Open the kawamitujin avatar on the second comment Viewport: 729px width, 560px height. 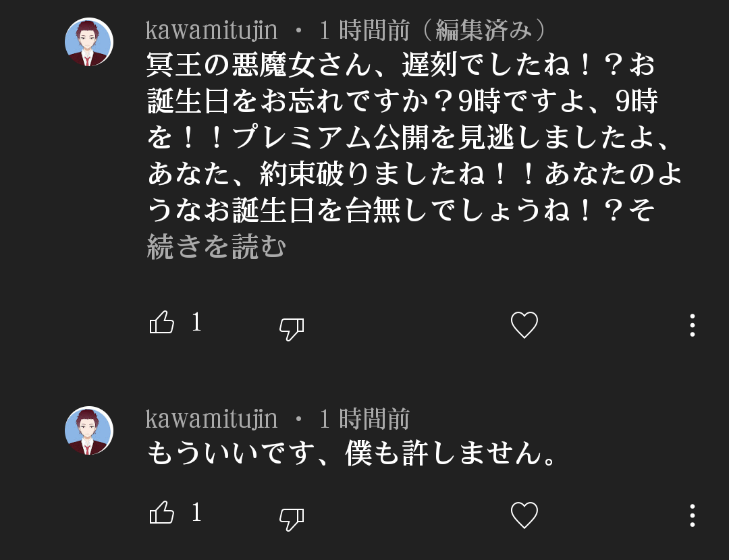click(88, 430)
